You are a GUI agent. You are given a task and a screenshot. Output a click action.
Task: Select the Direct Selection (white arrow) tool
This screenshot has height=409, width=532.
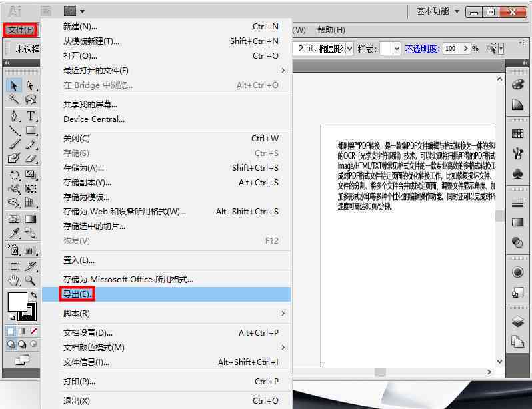coord(31,85)
